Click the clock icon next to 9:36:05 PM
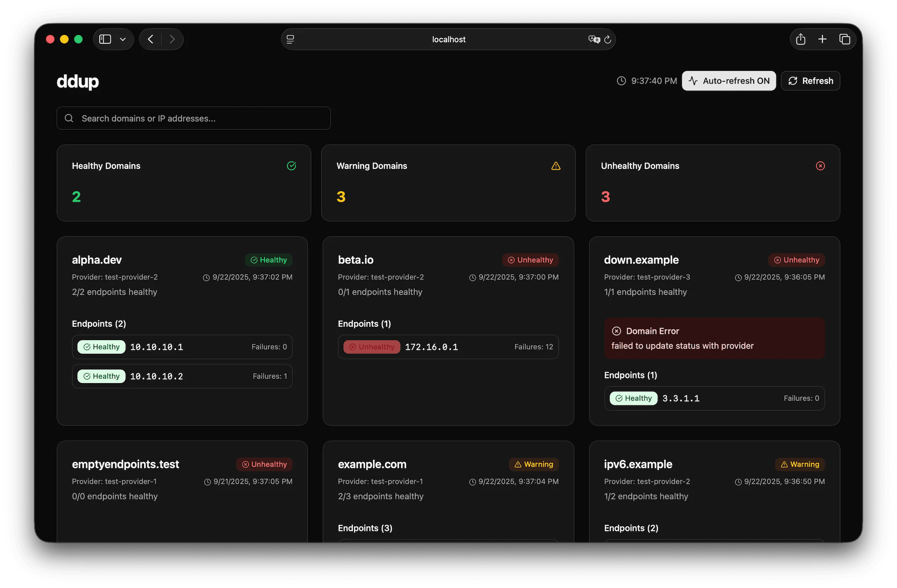The width and height of the screenshot is (897, 588). point(738,278)
